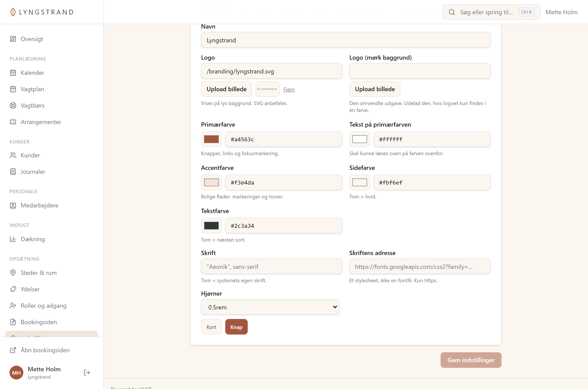Image resolution: width=588 pixels, height=389 pixels.
Task: Click the Medarbejdere badge icon
Action: [13, 206]
